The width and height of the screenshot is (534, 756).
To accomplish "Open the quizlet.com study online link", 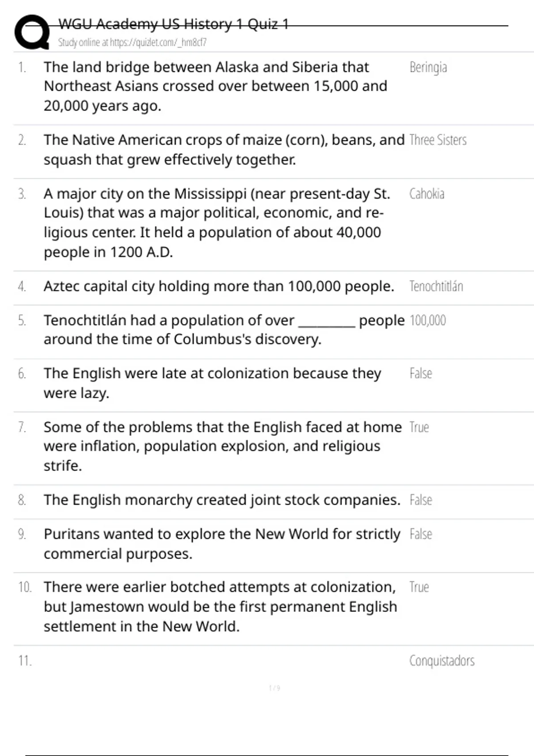I will (132, 43).
